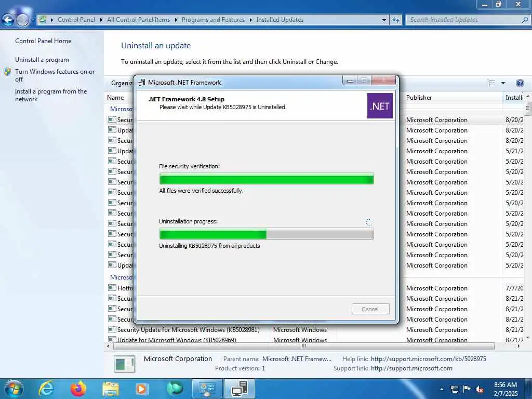Screen dimensions: 532x399
Task: Select Microsoft Corporation publisher in Hotfix row
Action: (x=436, y=288)
